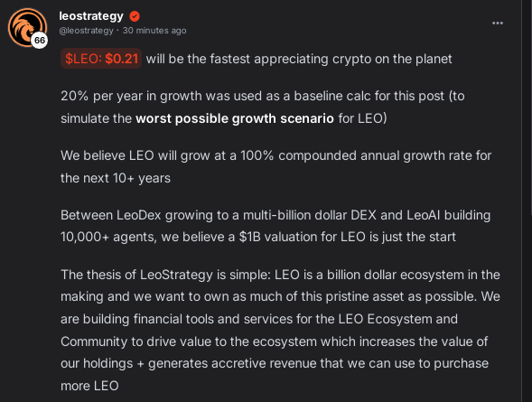Click the orange verified checkmark badge
532x402 pixels.
[135, 16]
